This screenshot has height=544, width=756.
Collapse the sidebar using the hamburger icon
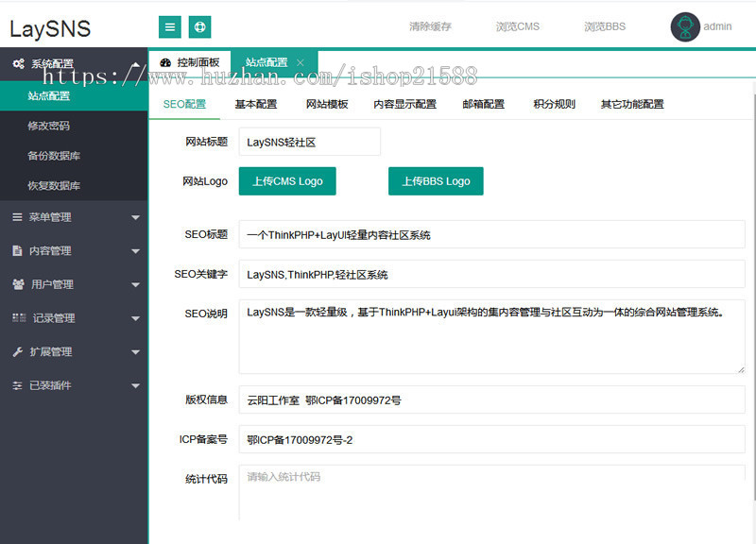coord(169,26)
